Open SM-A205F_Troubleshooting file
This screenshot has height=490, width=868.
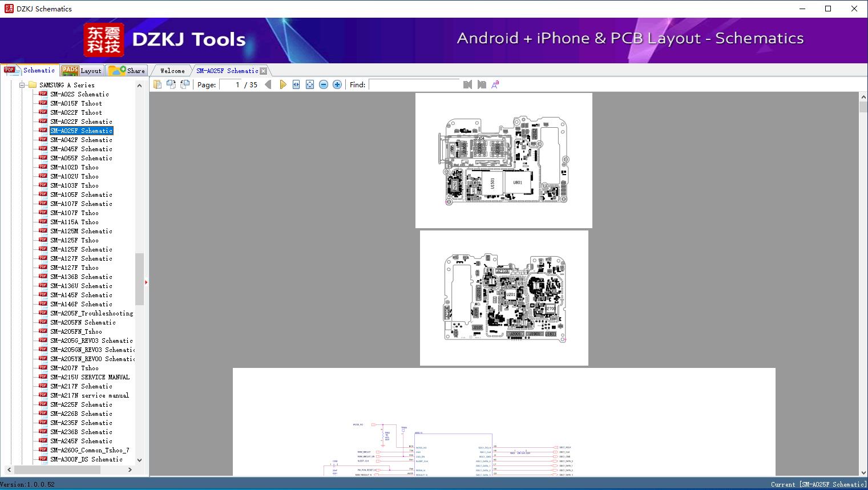coord(91,313)
